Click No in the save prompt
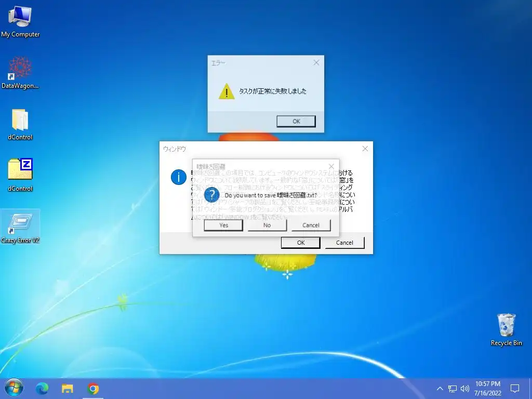The width and height of the screenshot is (532, 399). 267,225
